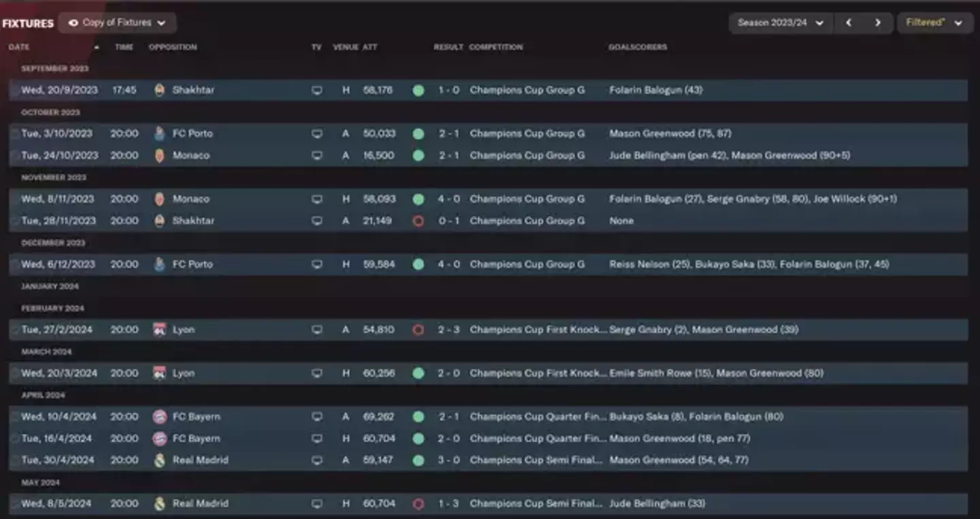Sort fixtures by the Date column header
Image resolution: width=980 pixels, height=519 pixels.
18,47
